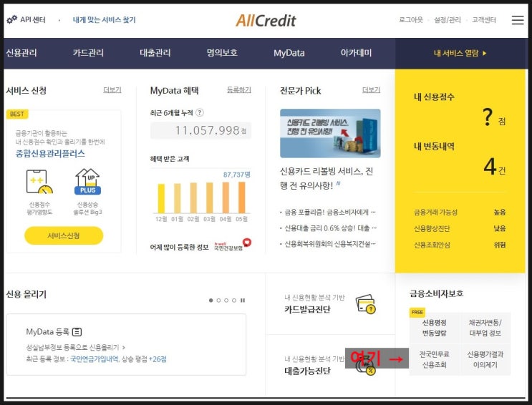The image size is (532, 405).
Task: Click 카드발급진단 text
Action: point(307,309)
